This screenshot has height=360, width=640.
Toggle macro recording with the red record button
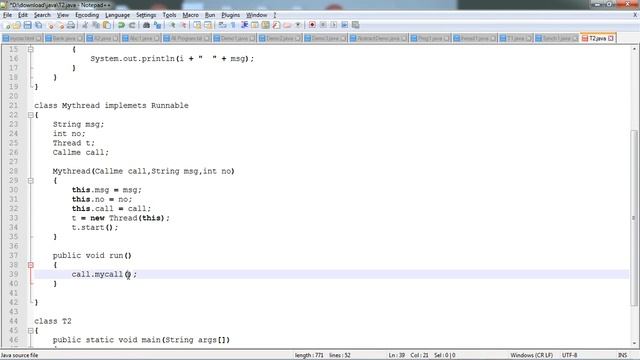point(312,25)
